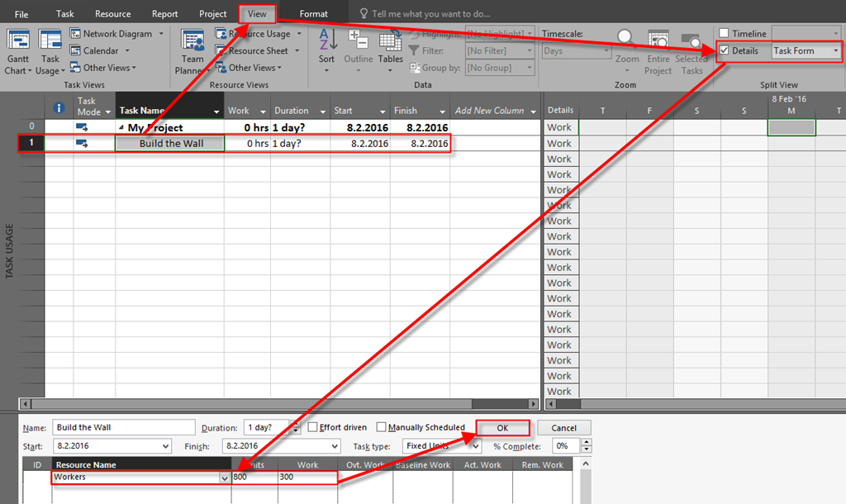
Task: Click the Cancel button in Task Form
Action: (563, 428)
